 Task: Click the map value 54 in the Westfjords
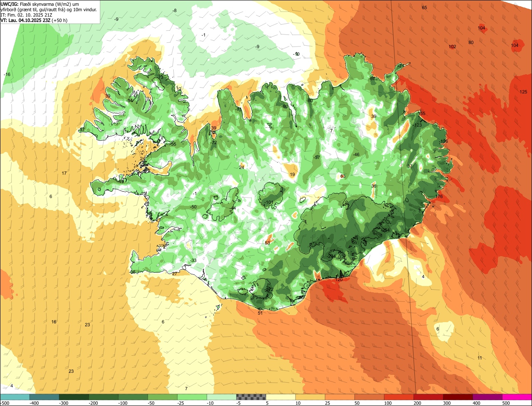(130, 100)
